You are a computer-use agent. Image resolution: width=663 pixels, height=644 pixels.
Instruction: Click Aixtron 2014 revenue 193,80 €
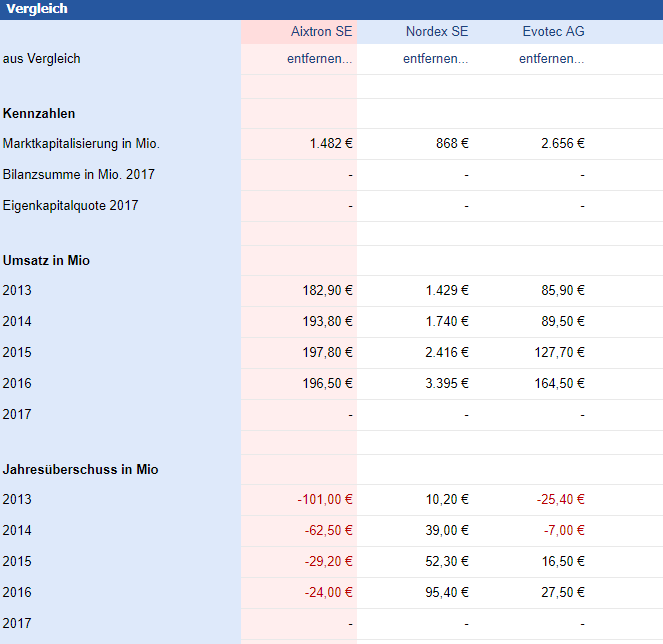click(327, 321)
